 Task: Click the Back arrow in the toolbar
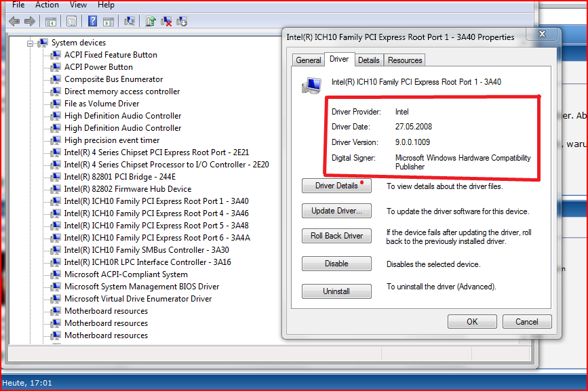click(14, 22)
